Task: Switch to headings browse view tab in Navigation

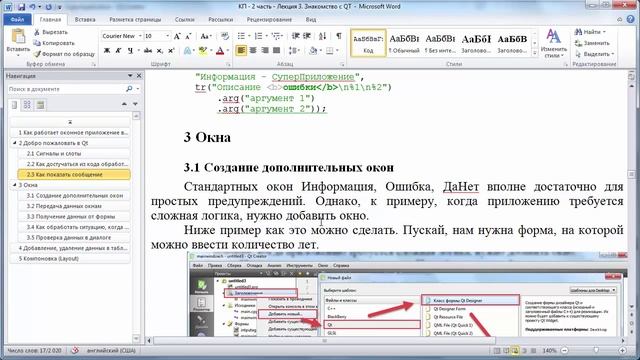Action: point(14,105)
